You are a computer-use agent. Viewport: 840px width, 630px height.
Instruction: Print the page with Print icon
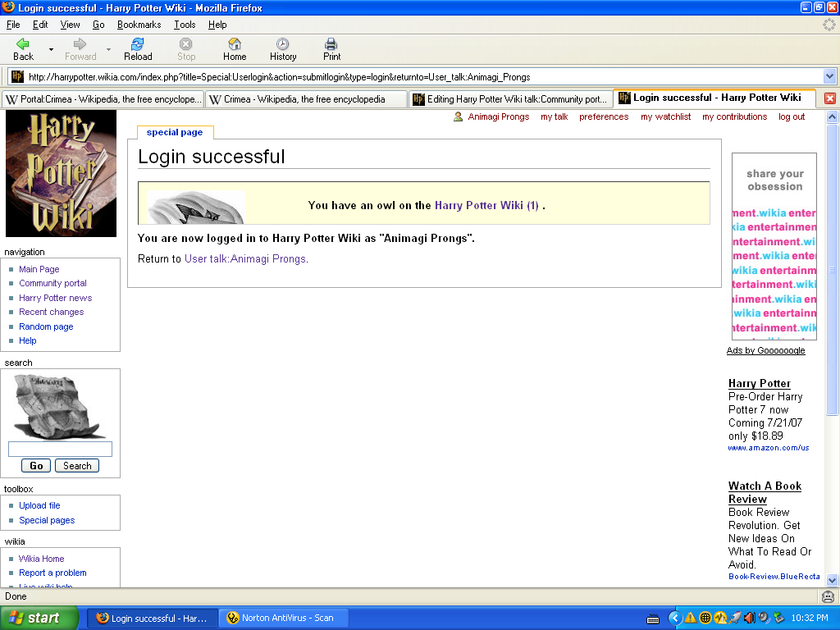[x=331, y=44]
